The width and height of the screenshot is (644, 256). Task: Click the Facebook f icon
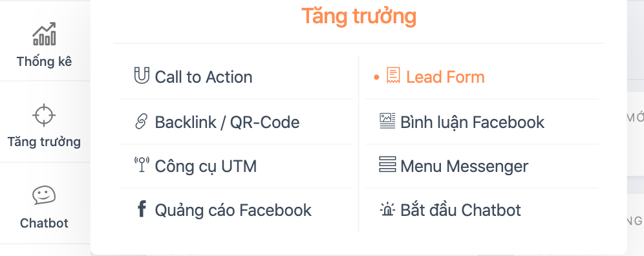tap(142, 209)
